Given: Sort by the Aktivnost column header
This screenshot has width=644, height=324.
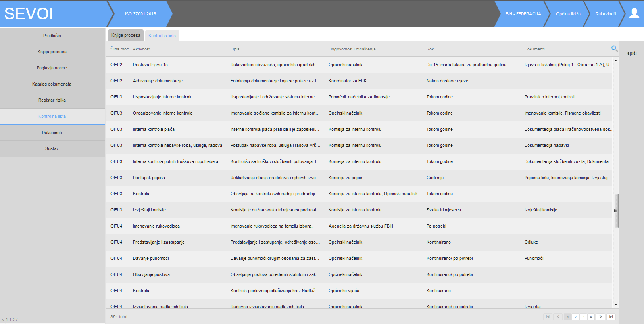Looking at the screenshot, I should (x=141, y=49).
